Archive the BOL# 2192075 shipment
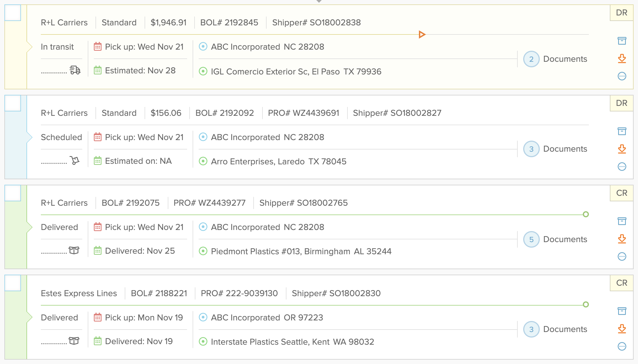Image resolution: width=638 pixels, height=364 pixels. tap(622, 221)
